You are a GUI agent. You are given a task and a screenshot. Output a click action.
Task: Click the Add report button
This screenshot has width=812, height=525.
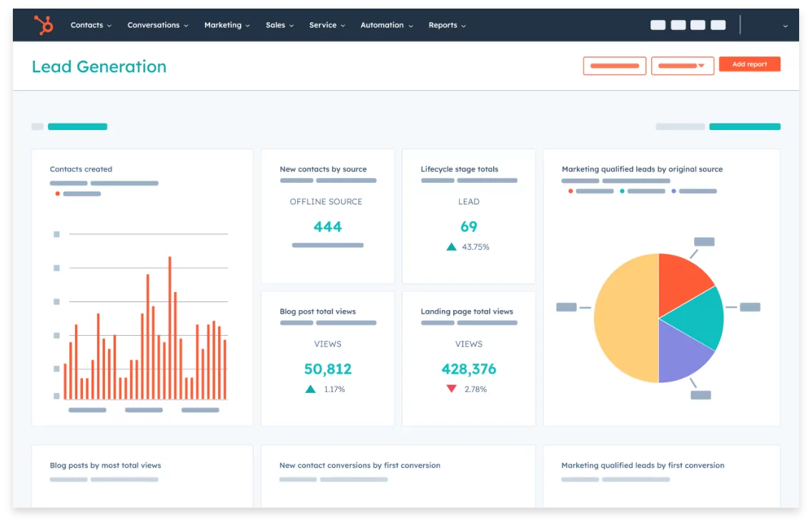pos(749,64)
